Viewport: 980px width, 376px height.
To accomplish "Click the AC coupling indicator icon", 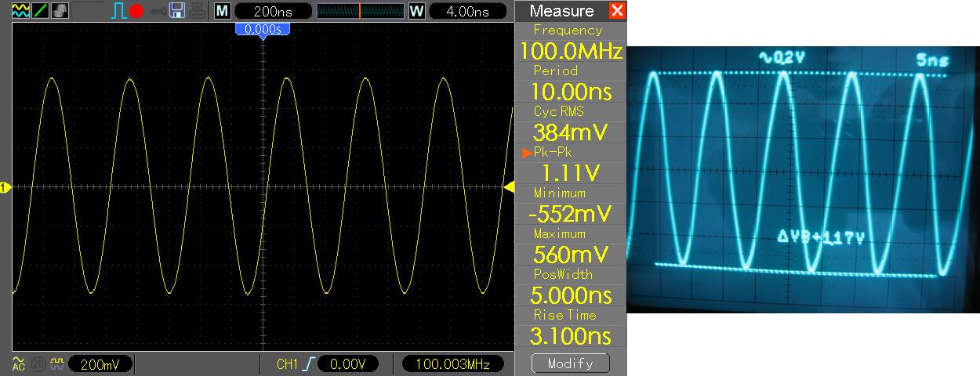I will (19, 363).
